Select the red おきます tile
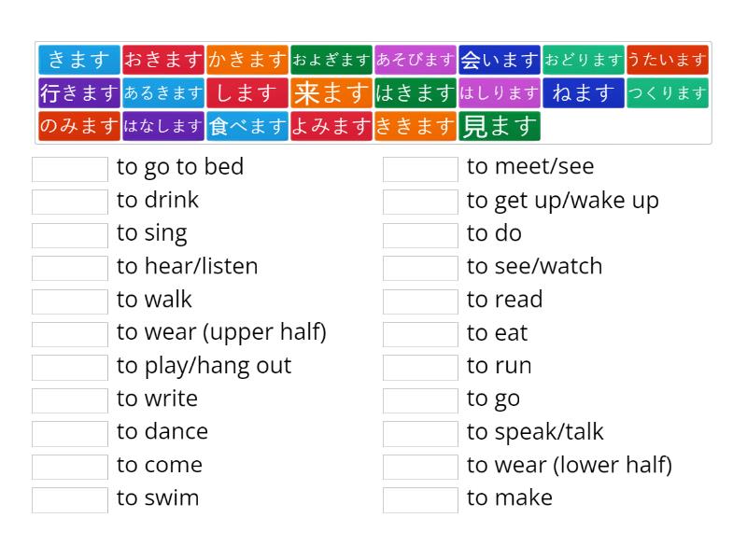 pos(163,61)
